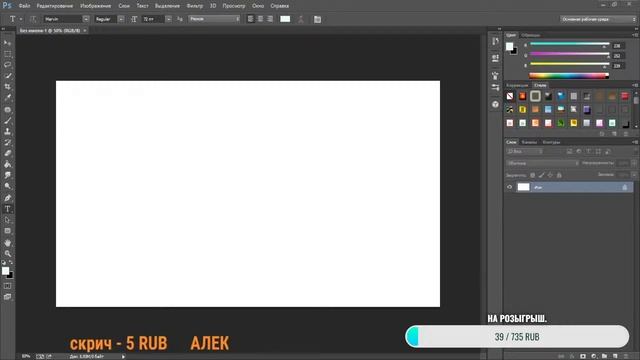This screenshot has width=640, height=360.
Task: Open the Type tool preset picker arrow
Action: [21, 19]
